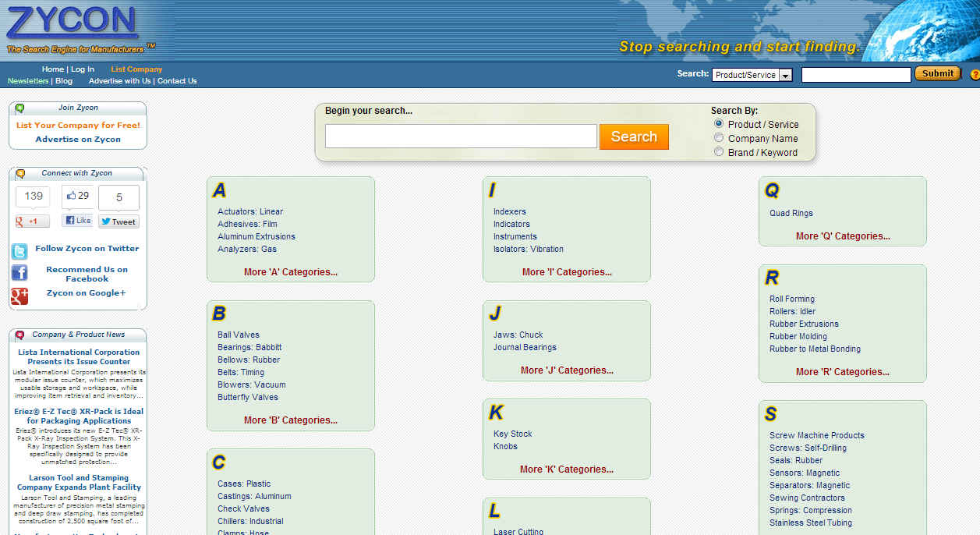This screenshot has height=535, width=980.
Task: Read Eriez E-Z Tec XR-Pack news headline
Action: tap(79, 416)
